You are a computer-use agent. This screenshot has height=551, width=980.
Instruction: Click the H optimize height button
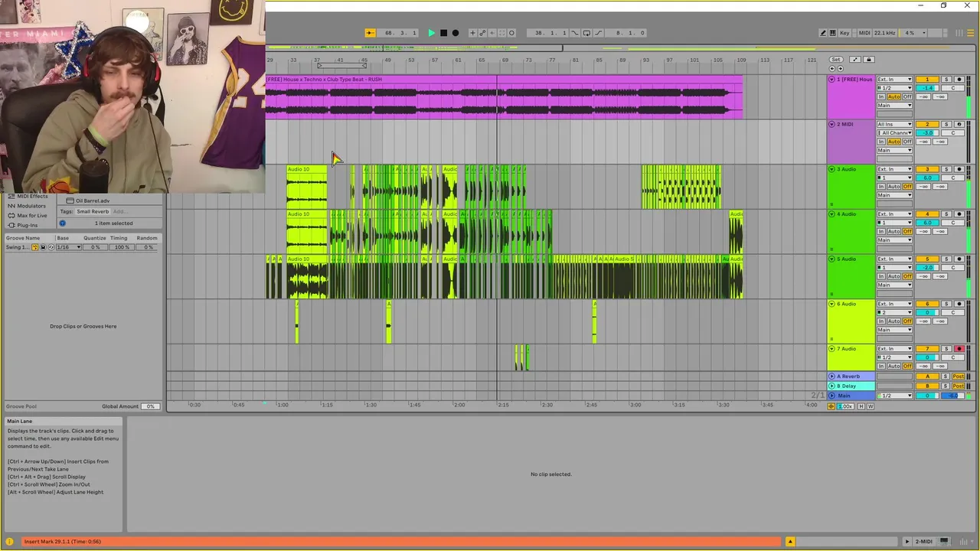861,406
